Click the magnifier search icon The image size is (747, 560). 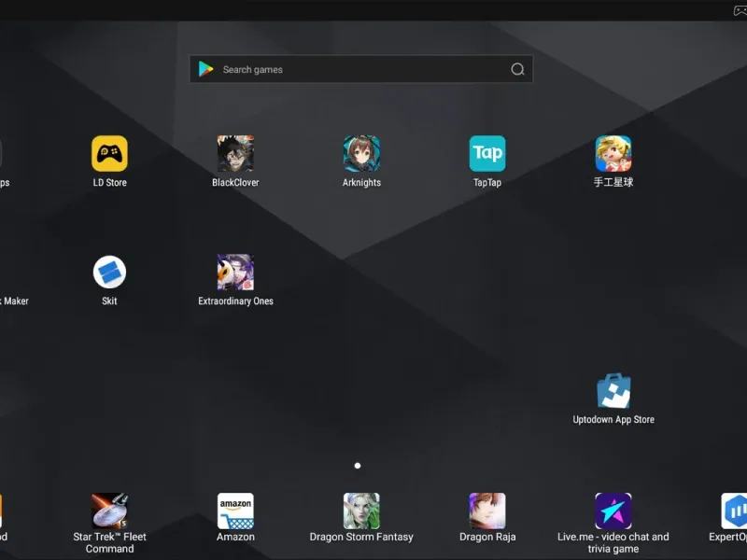pos(518,69)
